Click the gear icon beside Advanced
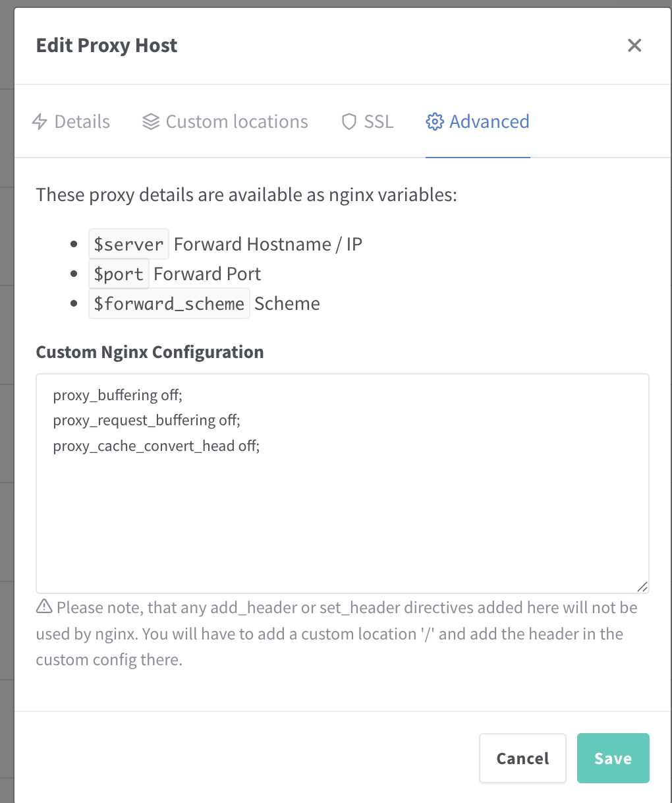 [x=435, y=122]
